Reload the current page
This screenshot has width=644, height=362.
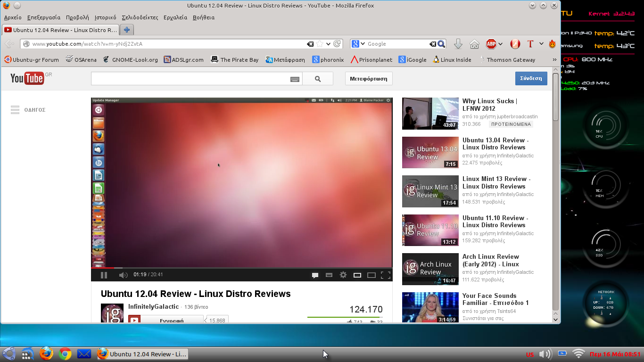pyautogui.click(x=337, y=44)
